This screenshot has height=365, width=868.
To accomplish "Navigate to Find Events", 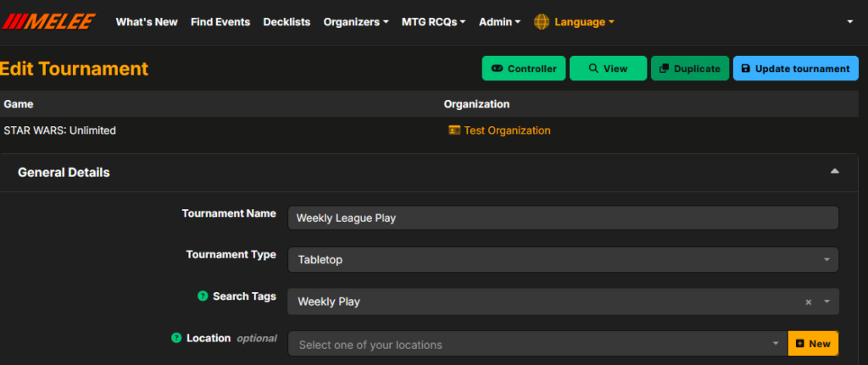I will click(220, 22).
